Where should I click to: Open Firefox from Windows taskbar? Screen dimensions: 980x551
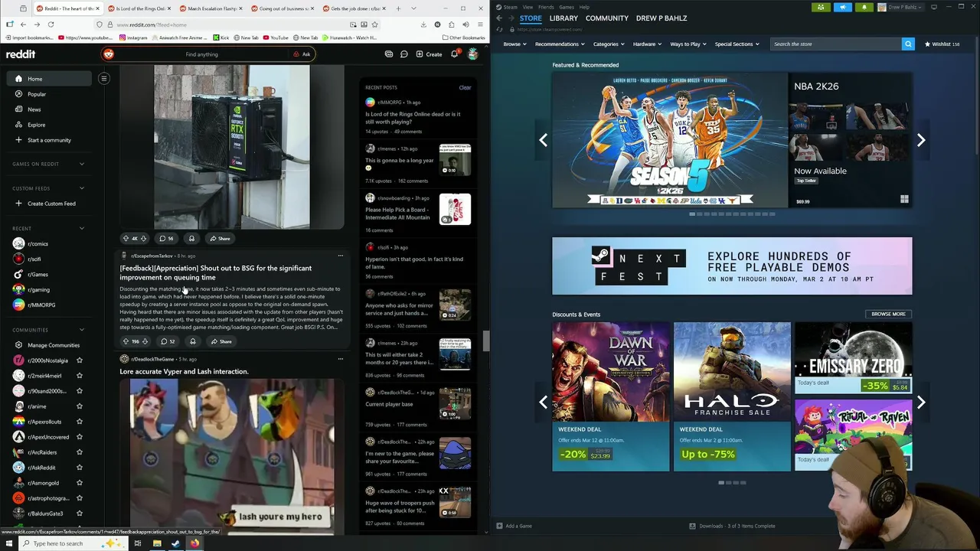pyautogui.click(x=194, y=543)
